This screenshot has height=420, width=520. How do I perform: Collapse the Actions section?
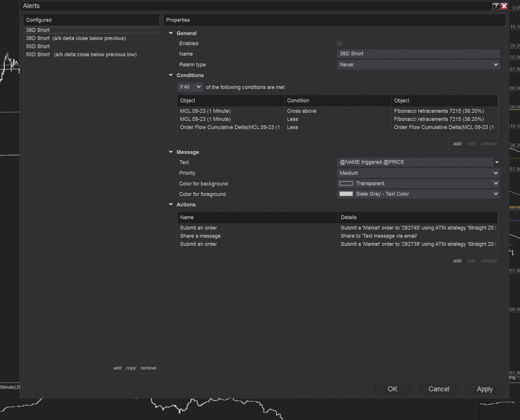pyautogui.click(x=171, y=204)
